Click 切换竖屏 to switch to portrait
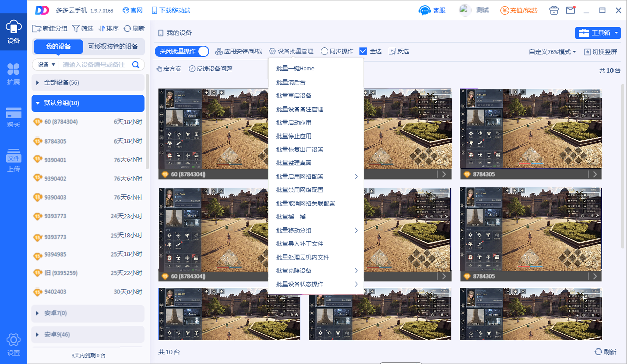The image size is (627, 364). (601, 52)
